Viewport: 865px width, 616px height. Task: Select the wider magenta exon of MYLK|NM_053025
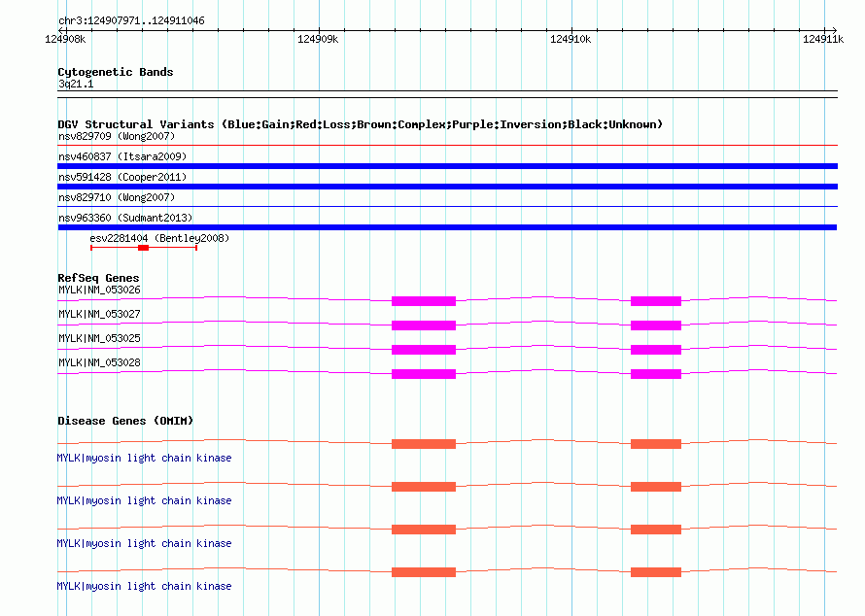pyautogui.click(x=424, y=350)
